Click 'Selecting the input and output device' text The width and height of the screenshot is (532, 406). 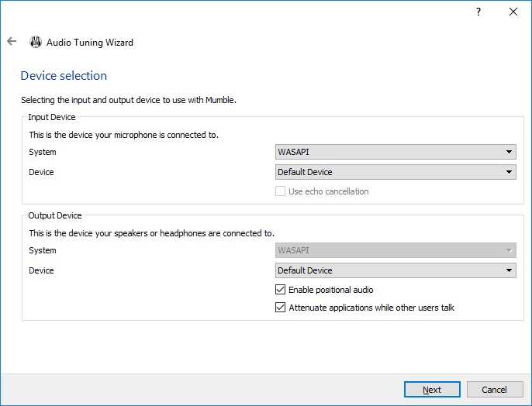point(129,100)
